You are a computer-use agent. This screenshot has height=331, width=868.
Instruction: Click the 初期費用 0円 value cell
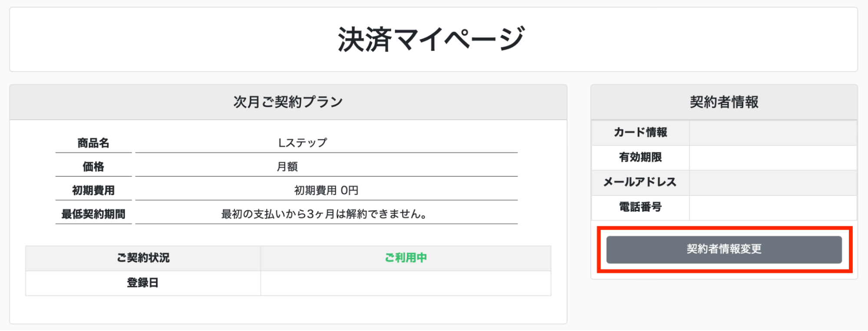(x=326, y=189)
